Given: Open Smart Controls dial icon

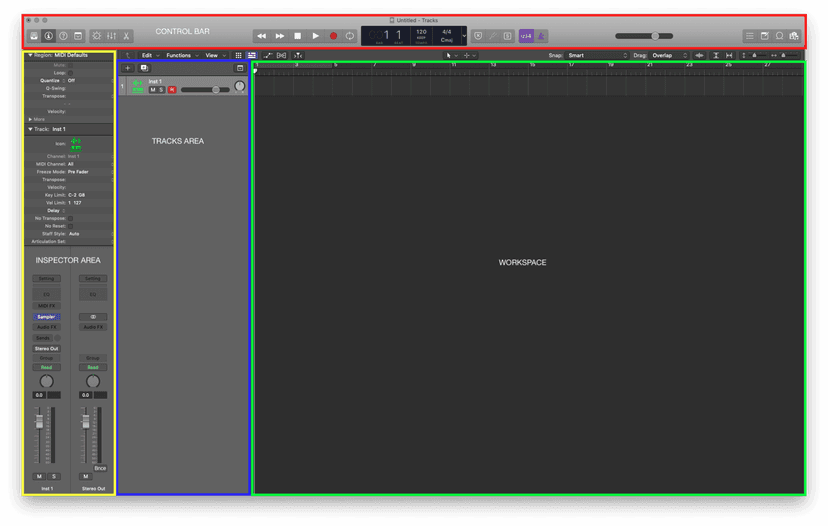Looking at the screenshot, I should (97, 36).
